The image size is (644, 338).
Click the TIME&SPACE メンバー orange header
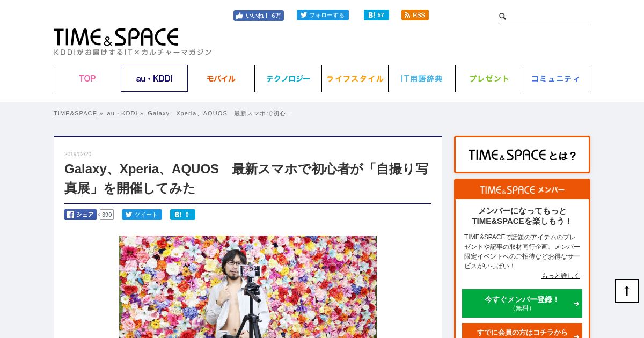pos(522,189)
